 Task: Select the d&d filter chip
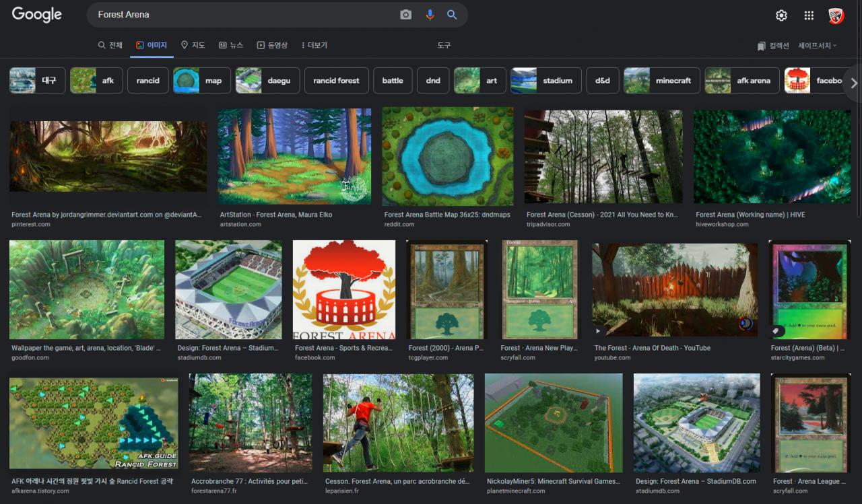tap(603, 80)
